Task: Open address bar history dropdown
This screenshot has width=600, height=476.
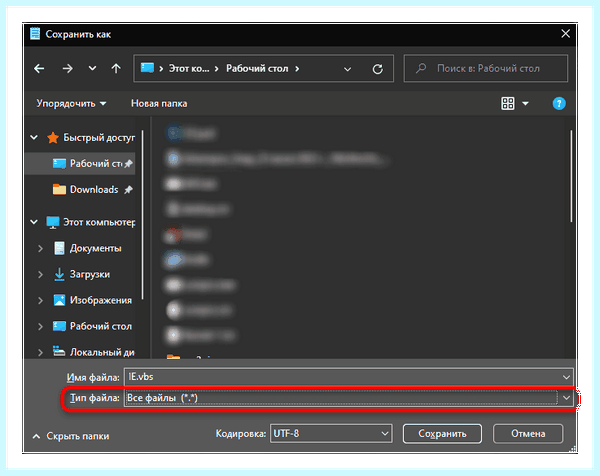Action: point(347,69)
